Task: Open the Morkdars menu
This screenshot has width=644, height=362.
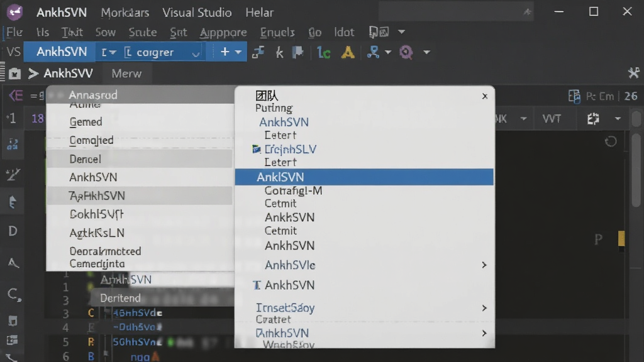Action: coord(125,13)
